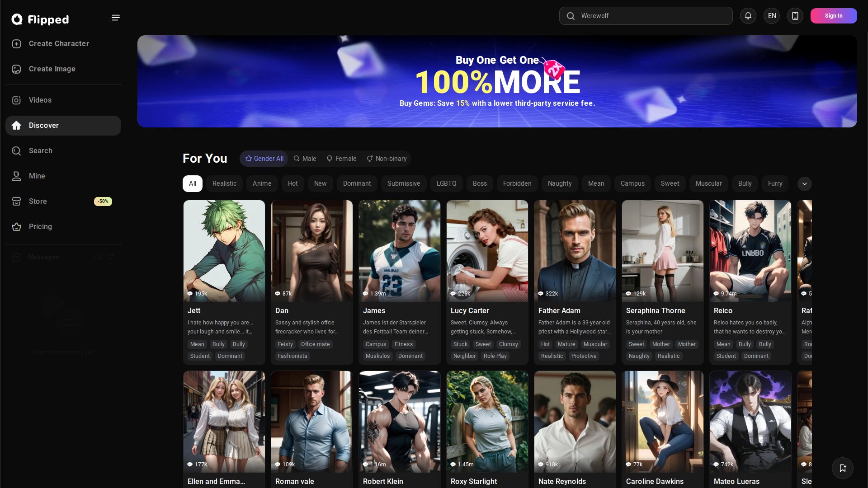
Task: Click Muskulös tag on James card
Action: point(377,356)
